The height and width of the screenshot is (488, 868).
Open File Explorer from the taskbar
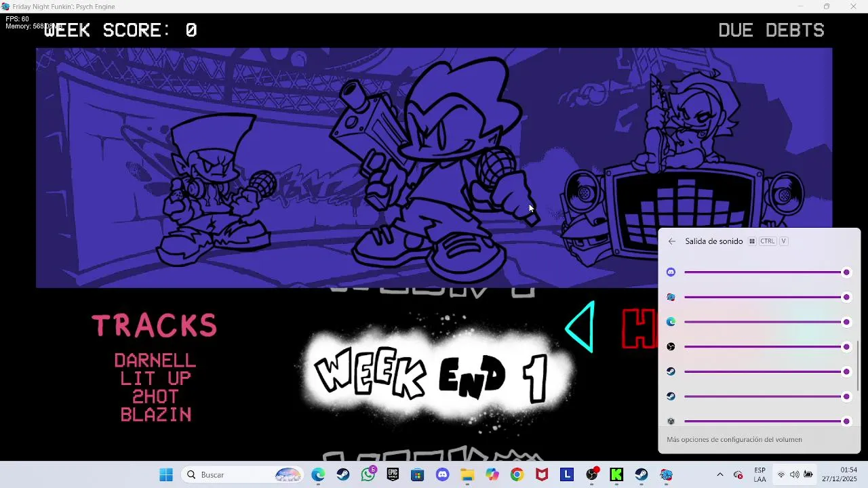(x=467, y=475)
